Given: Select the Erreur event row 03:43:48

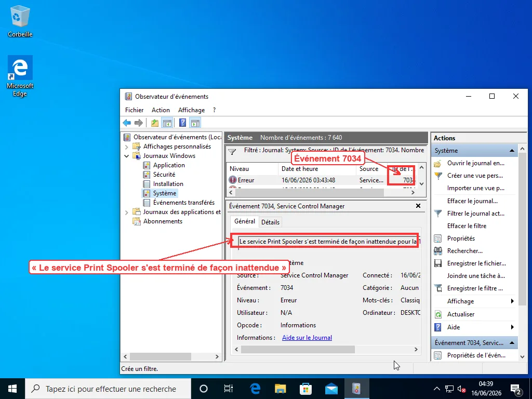Looking at the screenshot, I should point(322,180).
